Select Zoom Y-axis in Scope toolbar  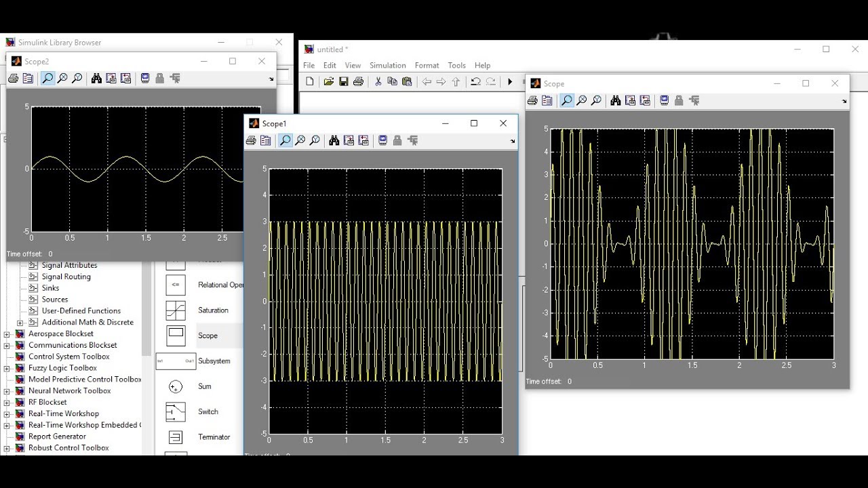click(597, 100)
